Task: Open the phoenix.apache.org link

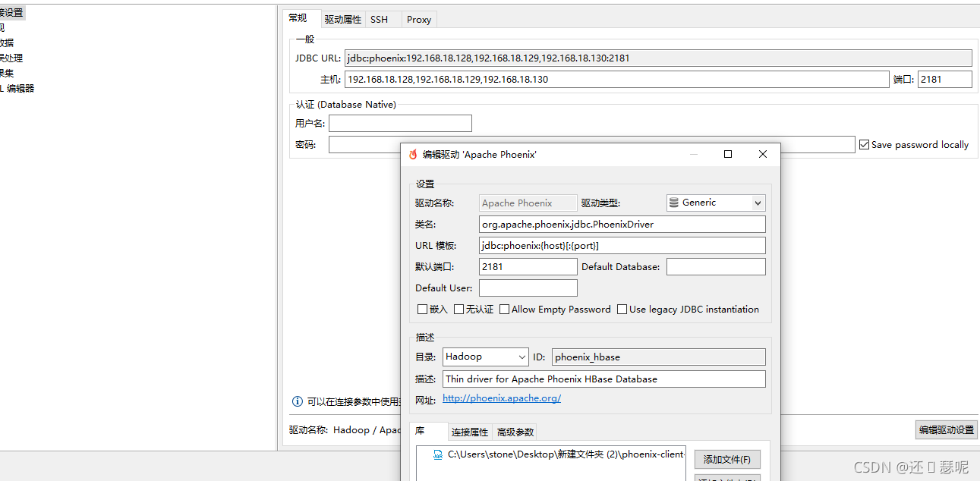Action: pyautogui.click(x=502, y=398)
